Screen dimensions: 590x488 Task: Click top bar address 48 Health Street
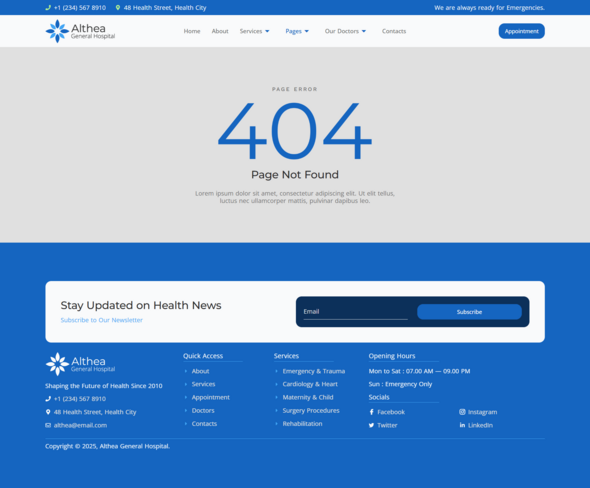pos(165,8)
